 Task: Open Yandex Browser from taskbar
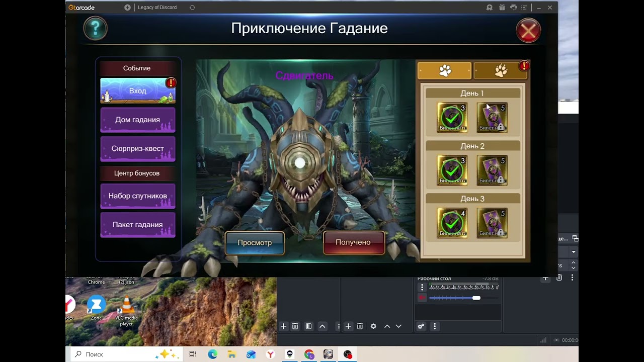pyautogui.click(x=270, y=354)
